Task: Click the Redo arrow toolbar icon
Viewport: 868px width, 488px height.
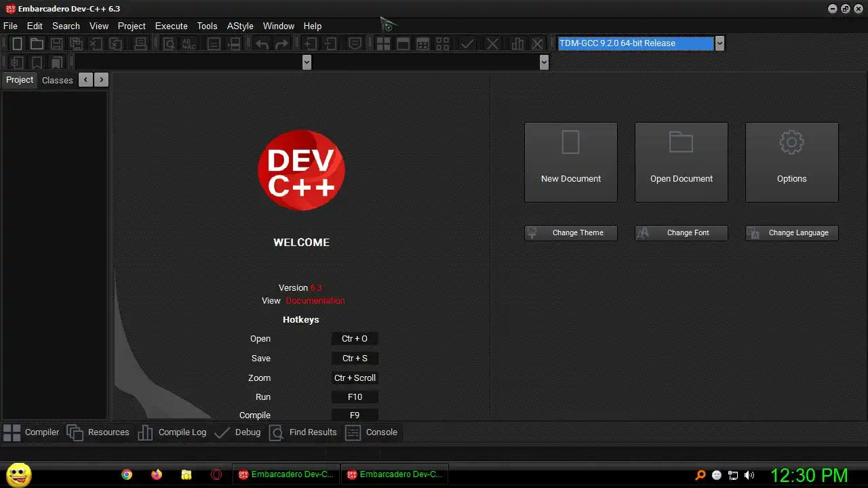Action: [x=281, y=43]
